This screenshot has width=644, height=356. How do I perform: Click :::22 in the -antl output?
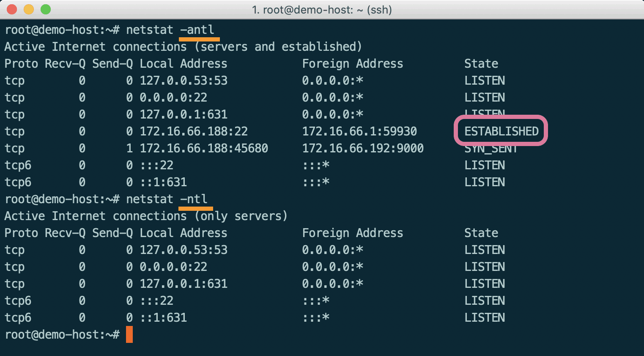coord(156,166)
